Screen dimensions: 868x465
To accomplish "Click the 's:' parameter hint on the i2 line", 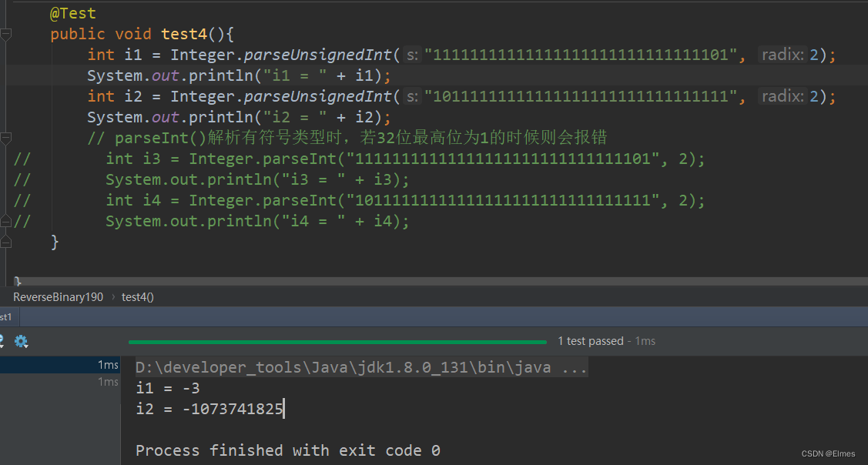I will click(x=412, y=96).
